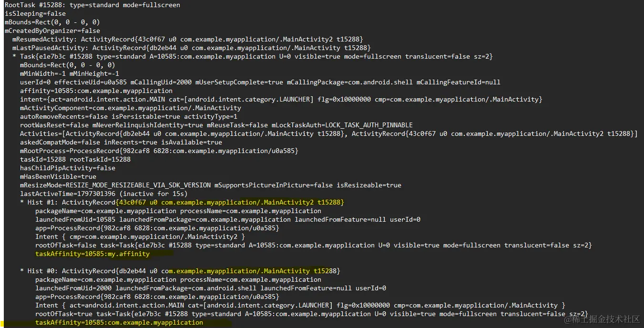The image size is (644, 328).
Task: Click 'launchedFromUid=10585' line
Action: tap(228, 220)
